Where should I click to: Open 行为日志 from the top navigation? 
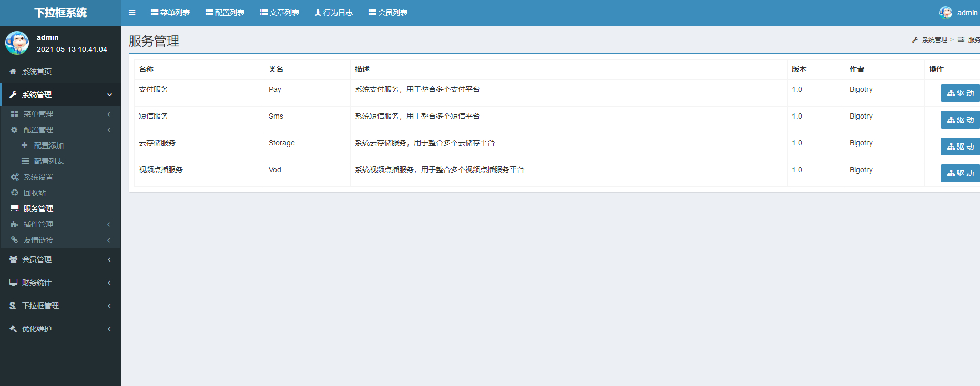pyautogui.click(x=334, y=13)
